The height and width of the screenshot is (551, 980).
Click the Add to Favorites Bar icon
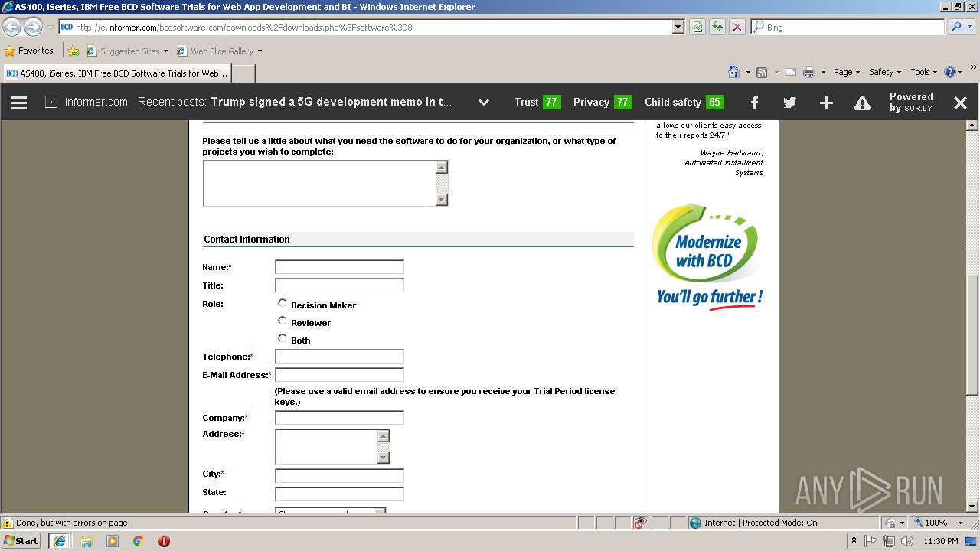[73, 51]
